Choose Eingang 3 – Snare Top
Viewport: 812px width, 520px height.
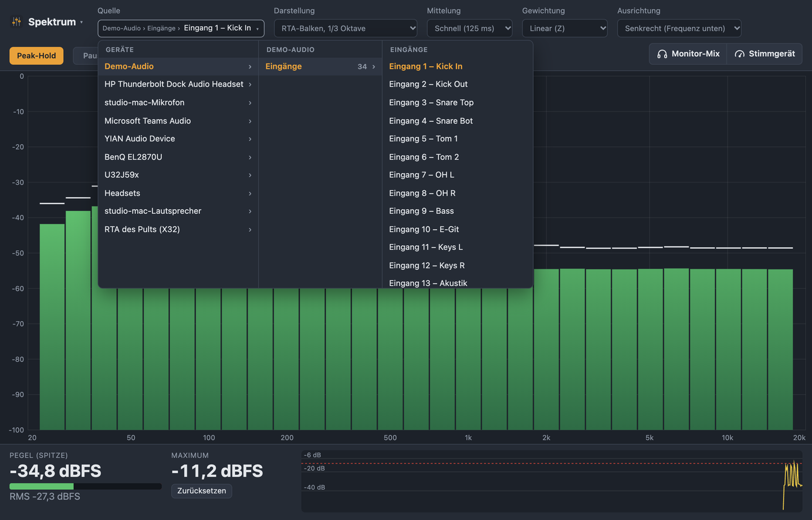457,103
